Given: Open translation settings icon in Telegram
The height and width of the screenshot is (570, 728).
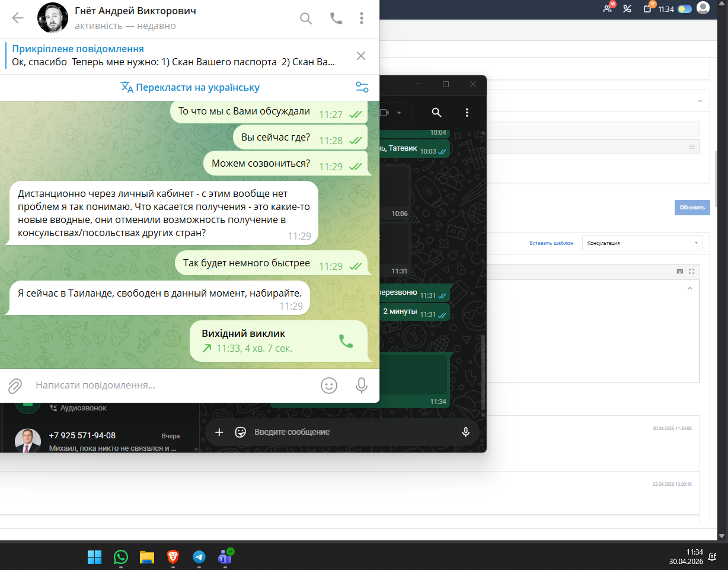Looking at the screenshot, I should tap(362, 87).
